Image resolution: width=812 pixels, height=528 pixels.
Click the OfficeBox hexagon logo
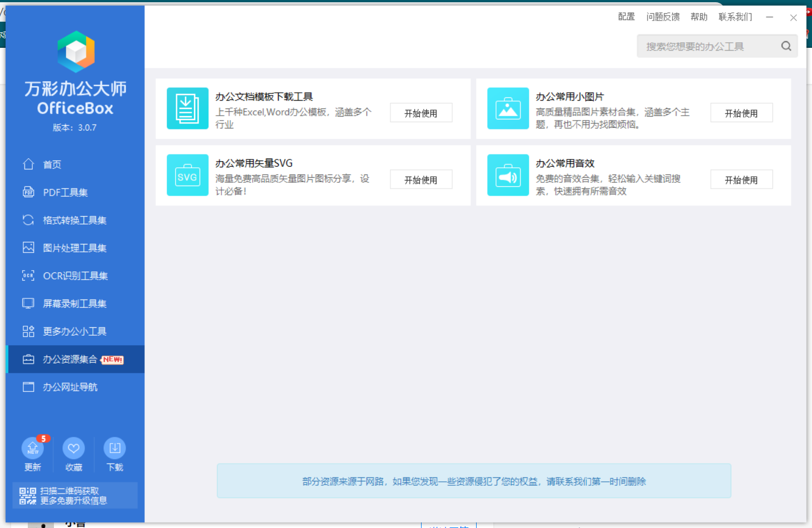coord(76,52)
